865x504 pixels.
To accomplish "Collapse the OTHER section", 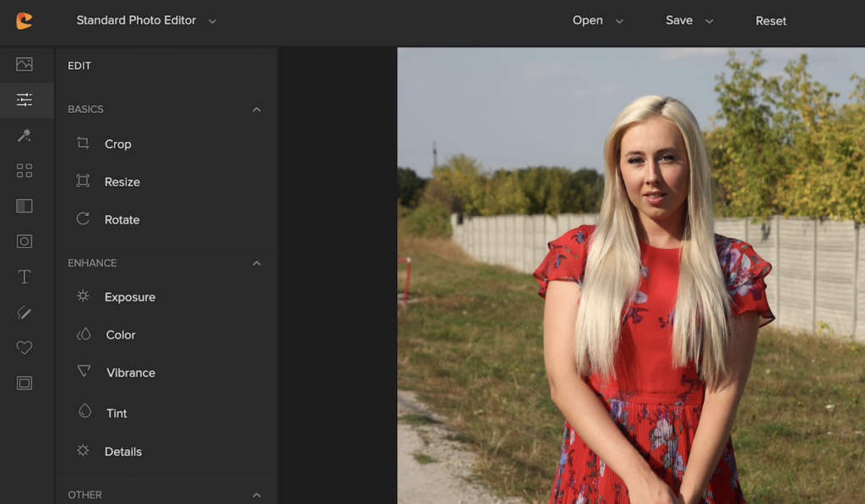I will coord(257,495).
